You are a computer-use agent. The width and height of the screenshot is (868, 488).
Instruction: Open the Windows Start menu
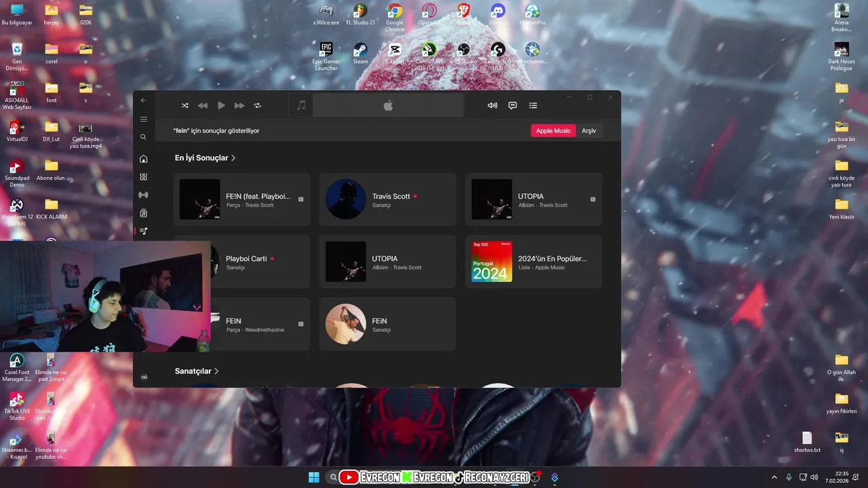pyautogui.click(x=314, y=477)
